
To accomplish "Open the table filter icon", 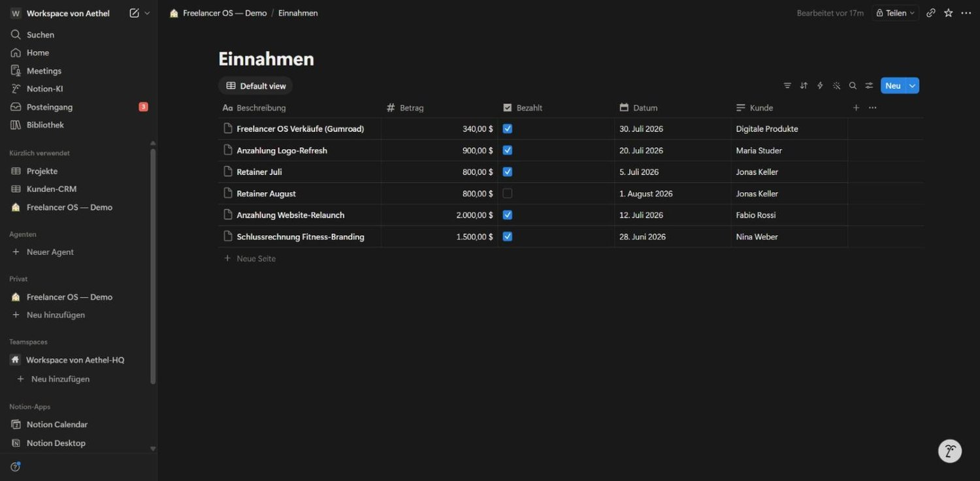I will click(787, 86).
